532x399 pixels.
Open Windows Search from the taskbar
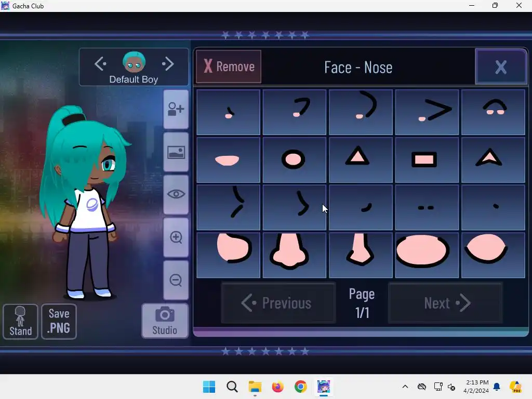(232, 387)
